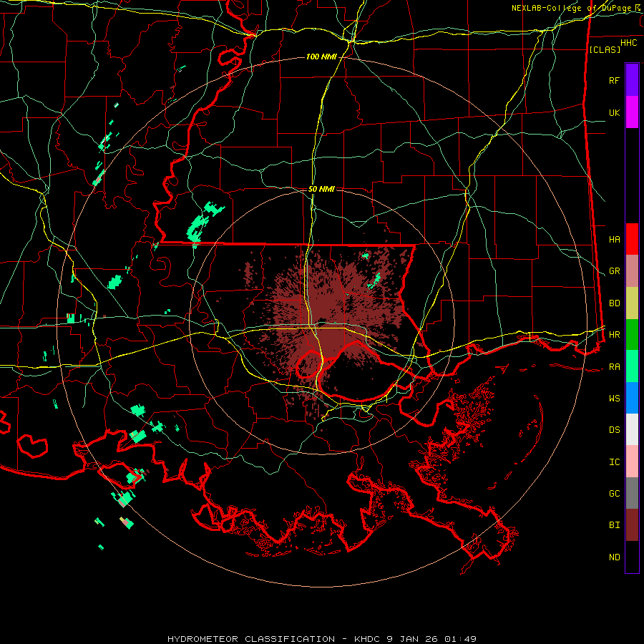The image size is (644, 644).
Task: Click the BI legend label
Action: (614, 525)
